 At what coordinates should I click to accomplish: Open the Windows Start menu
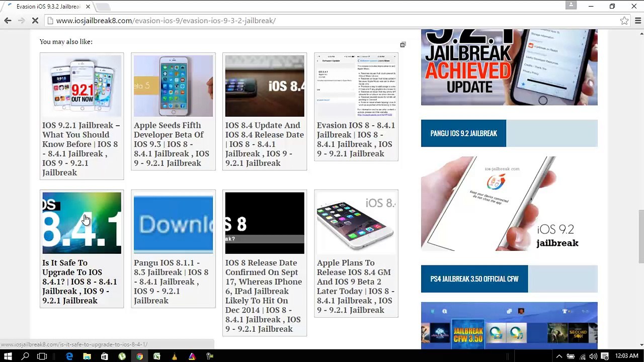pyautogui.click(x=8, y=356)
